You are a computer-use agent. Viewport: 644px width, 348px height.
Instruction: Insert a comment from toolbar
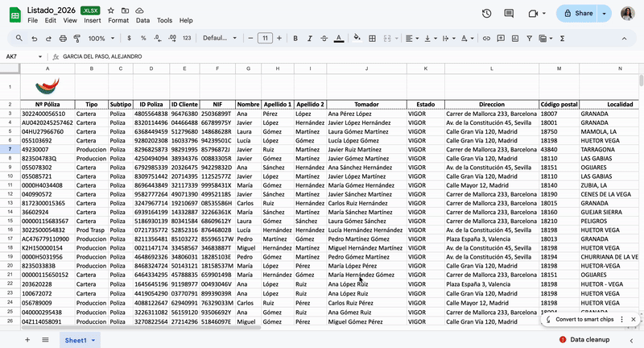coord(501,38)
